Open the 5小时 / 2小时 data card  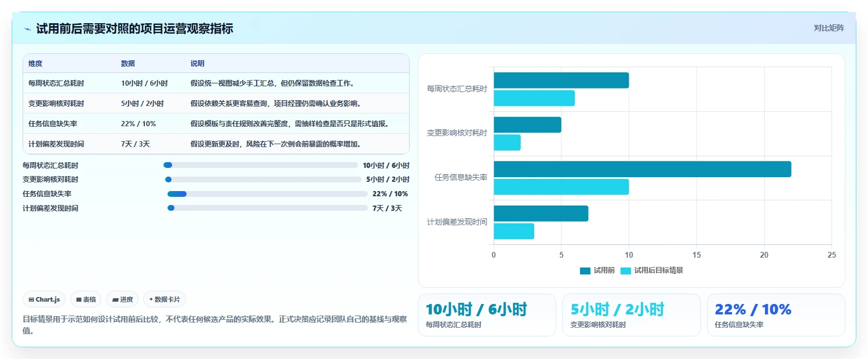click(632, 315)
